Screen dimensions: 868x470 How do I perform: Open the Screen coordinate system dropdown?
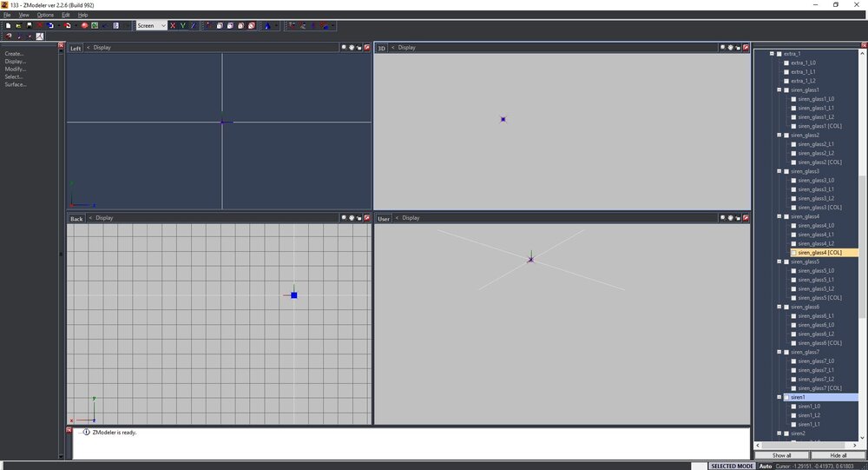(152, 25)
